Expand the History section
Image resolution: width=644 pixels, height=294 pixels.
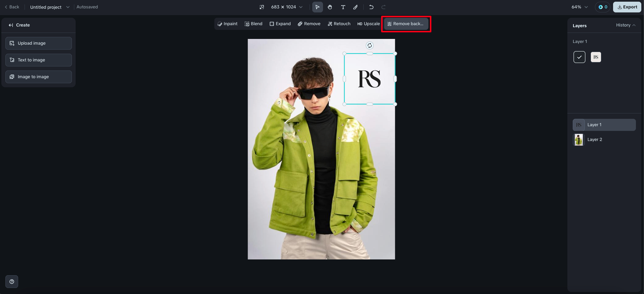626,25
